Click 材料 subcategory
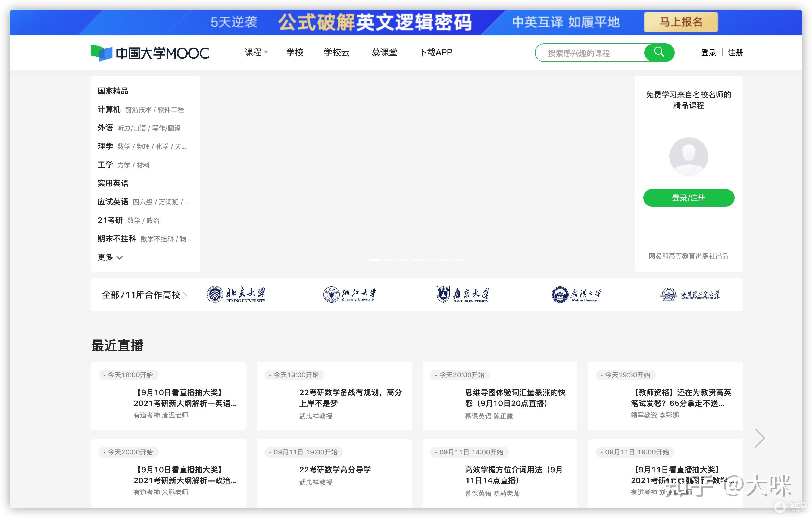The image size is (812, 518). click(x=143, y=165)
